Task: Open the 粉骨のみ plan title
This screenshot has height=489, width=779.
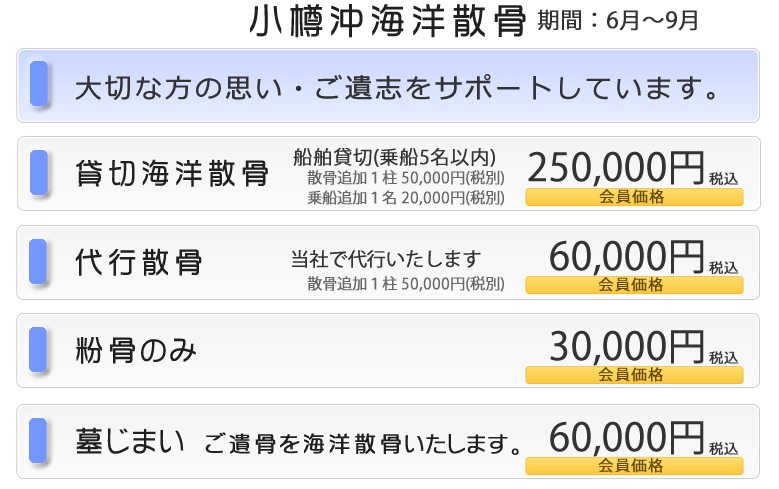Action: pos(137,351)
